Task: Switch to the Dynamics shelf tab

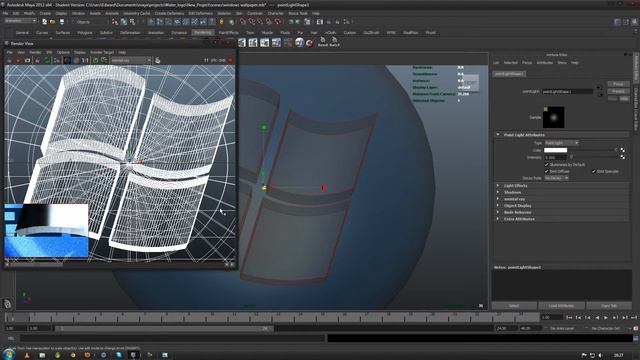Action: point(179,33)
